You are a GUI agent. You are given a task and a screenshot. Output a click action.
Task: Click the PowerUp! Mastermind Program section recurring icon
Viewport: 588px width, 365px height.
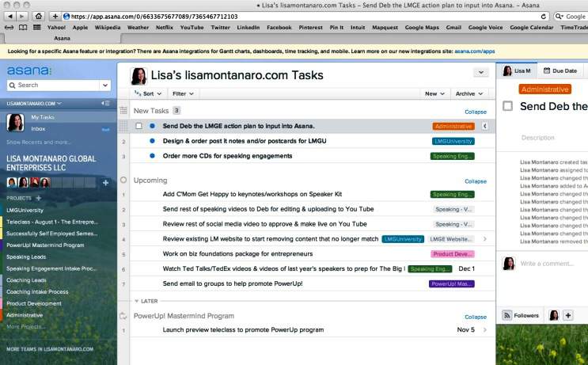coord(123,316)
